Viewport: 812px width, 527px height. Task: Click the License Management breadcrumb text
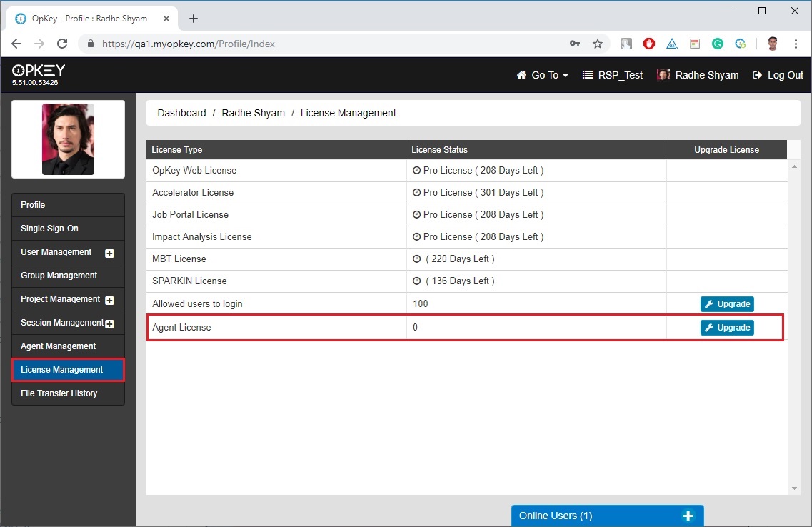(x=348, y=113)
